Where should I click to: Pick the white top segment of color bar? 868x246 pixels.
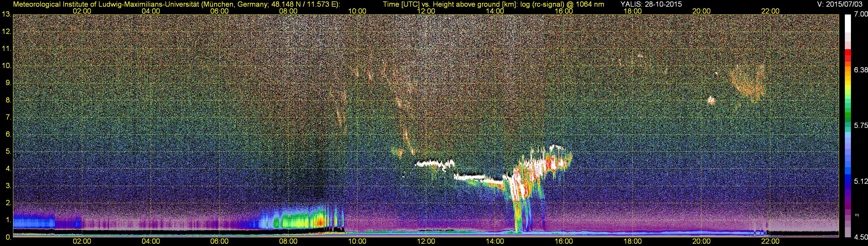(x=848, y=24)
